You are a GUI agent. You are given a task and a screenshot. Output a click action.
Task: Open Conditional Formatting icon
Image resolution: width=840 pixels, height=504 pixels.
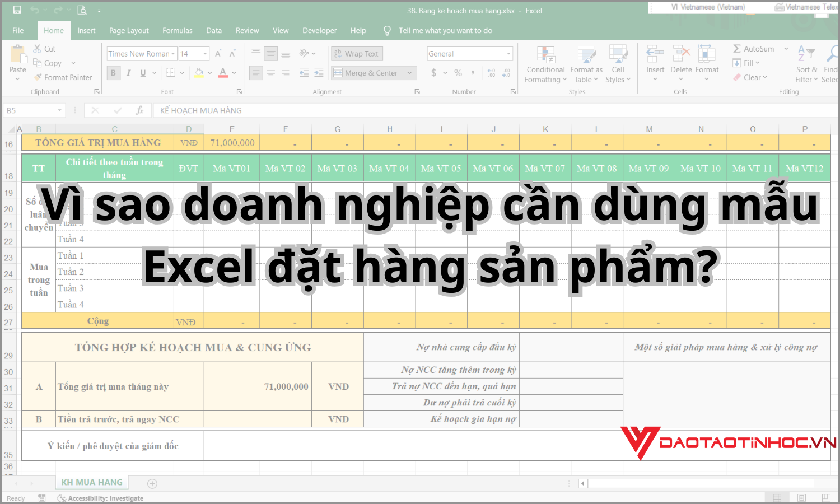tap(545, 55)
